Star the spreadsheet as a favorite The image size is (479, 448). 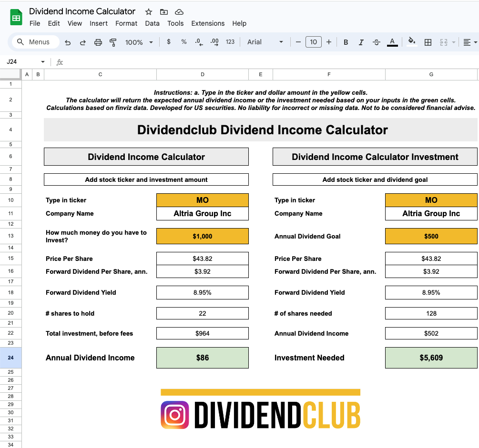point(148,11)
